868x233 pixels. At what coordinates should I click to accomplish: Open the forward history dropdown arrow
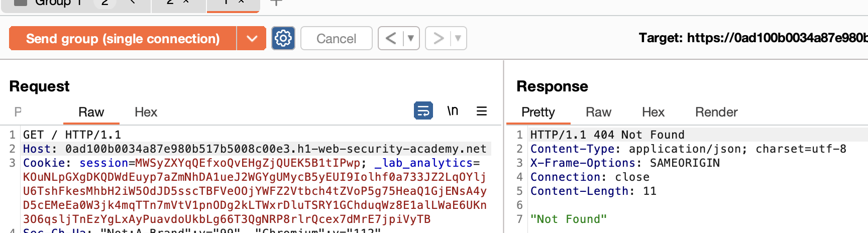[458, 38]
